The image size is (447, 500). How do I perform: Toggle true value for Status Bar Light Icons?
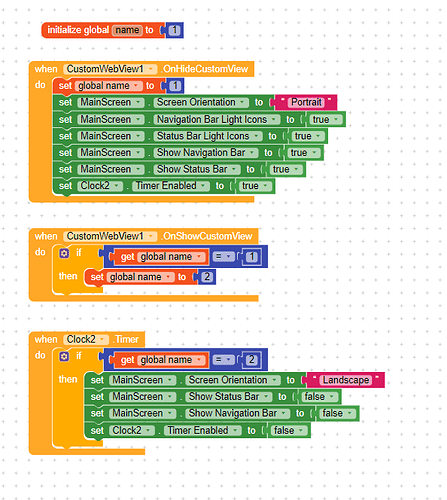coord(307,136)
